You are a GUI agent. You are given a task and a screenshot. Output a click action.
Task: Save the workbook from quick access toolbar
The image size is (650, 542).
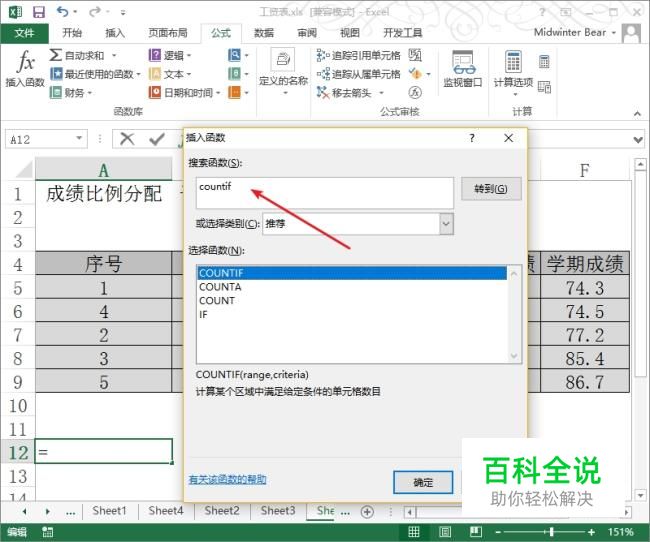pyautogui.click(x=39, y=12)
